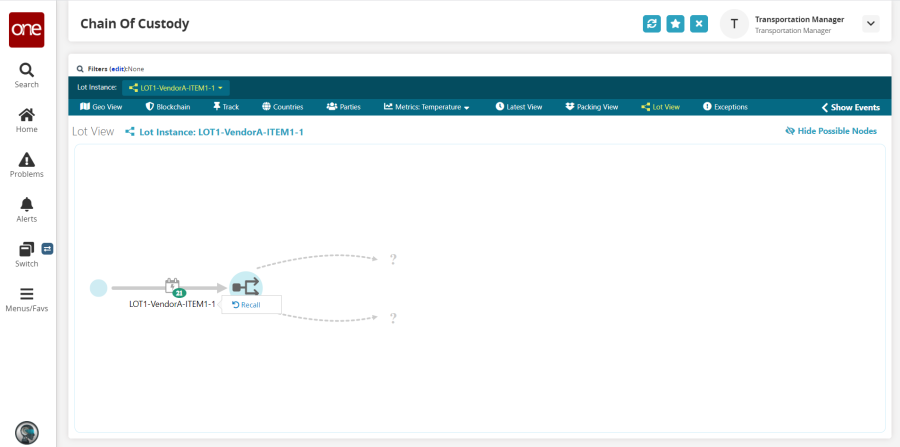Viewport: 900px width, 447px height.
Task: Click the Chain Of Custody page title
Action: point(134,24)
